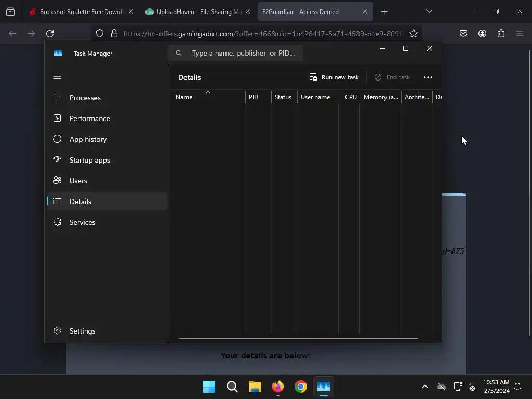This screenshot has height=399, width=532.
Task: Close the UploadHaven browser tab
Action: click(248, 11)
